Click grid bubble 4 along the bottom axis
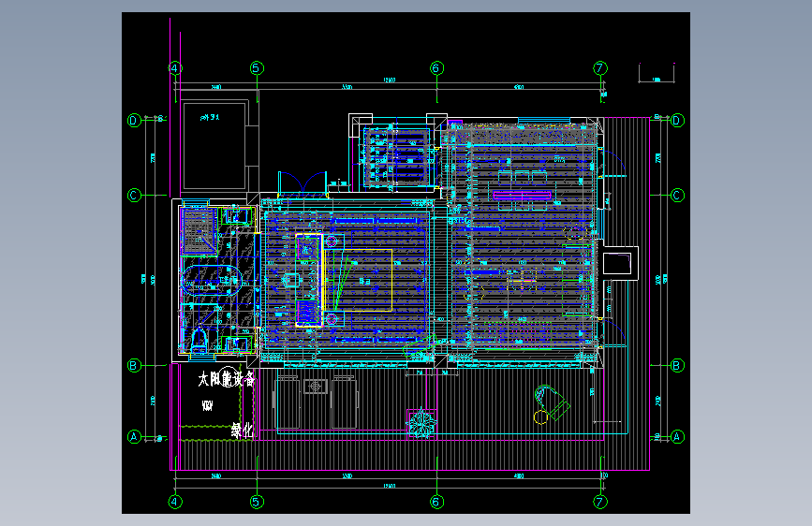The height and width of the screenshot is (526, 812). pyautogui.click(x=175, y=502)
